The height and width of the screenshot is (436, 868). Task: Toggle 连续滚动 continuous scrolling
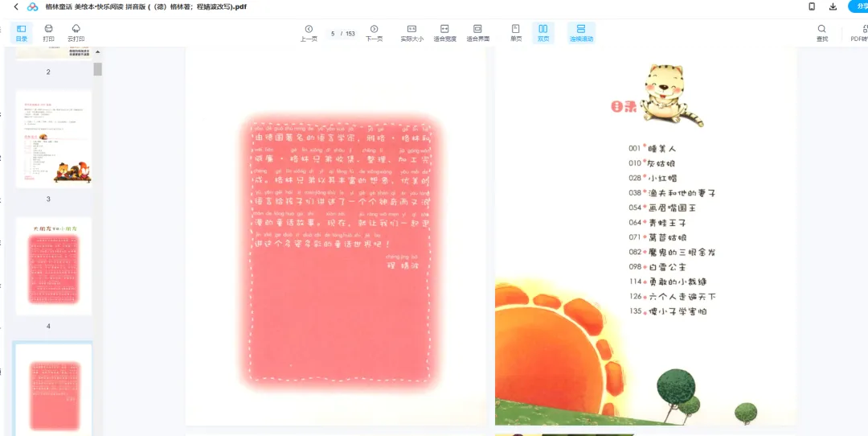pyautogui.click(x=581, y=33)
